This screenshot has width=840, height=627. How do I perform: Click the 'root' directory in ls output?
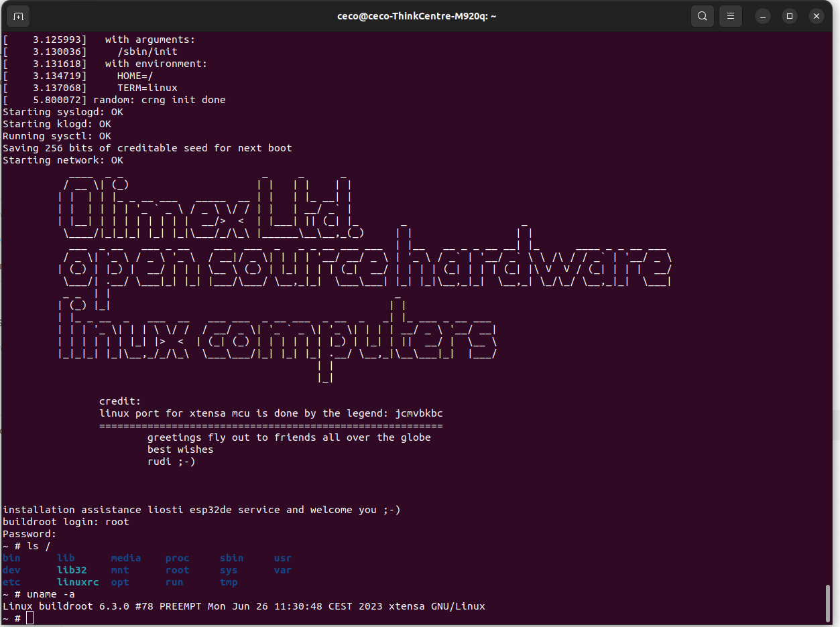tap(178, 570)
